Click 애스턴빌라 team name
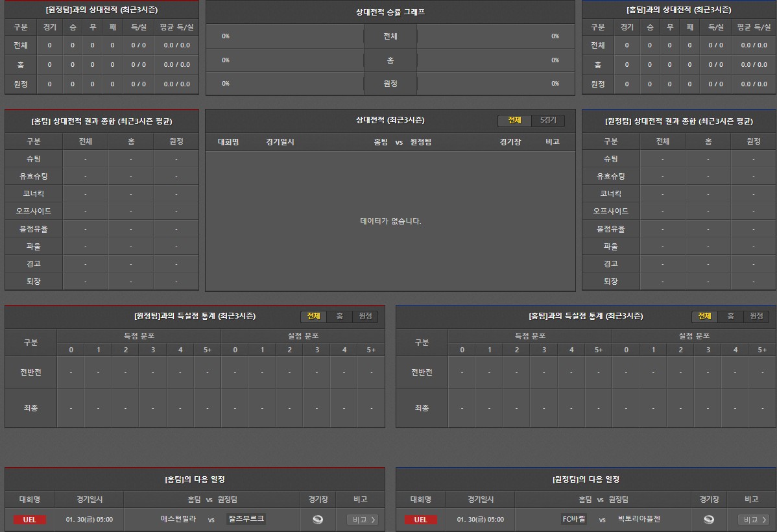The width and height of the screenshot is (777, 532). click(178, 519)
